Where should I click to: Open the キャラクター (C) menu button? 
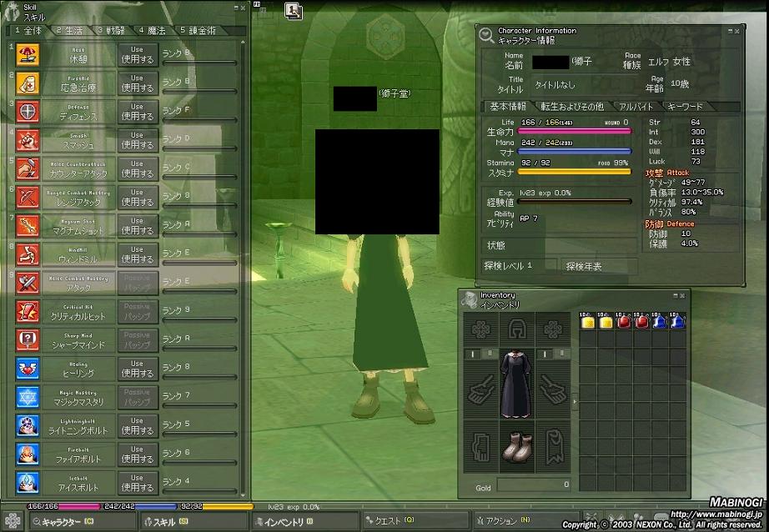[81, 522]
